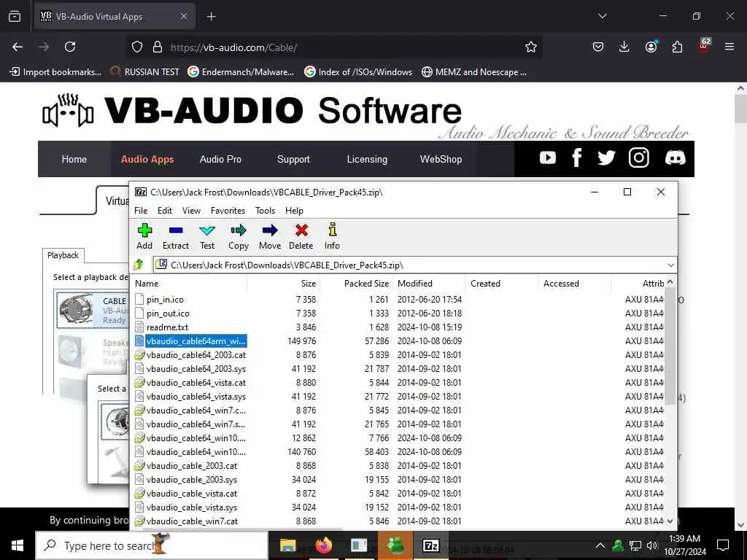The image size is (747, 560).
Task: Sort by the Modified column header
Action: coord(429,284)
